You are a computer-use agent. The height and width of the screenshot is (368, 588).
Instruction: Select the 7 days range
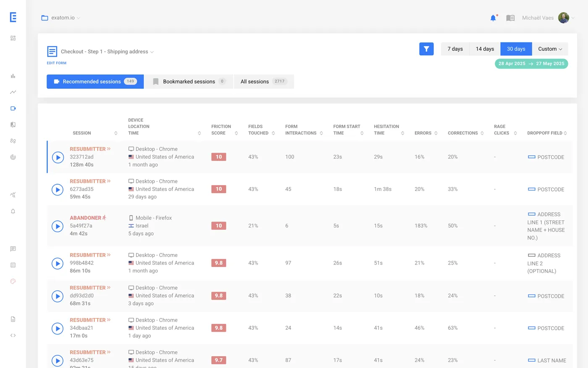point(455,49)
